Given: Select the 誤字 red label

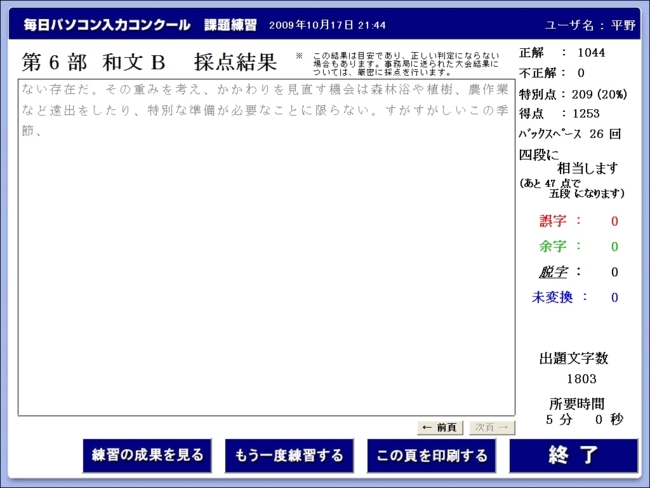Looking at the screenshot, I should (x=553, y=221).
